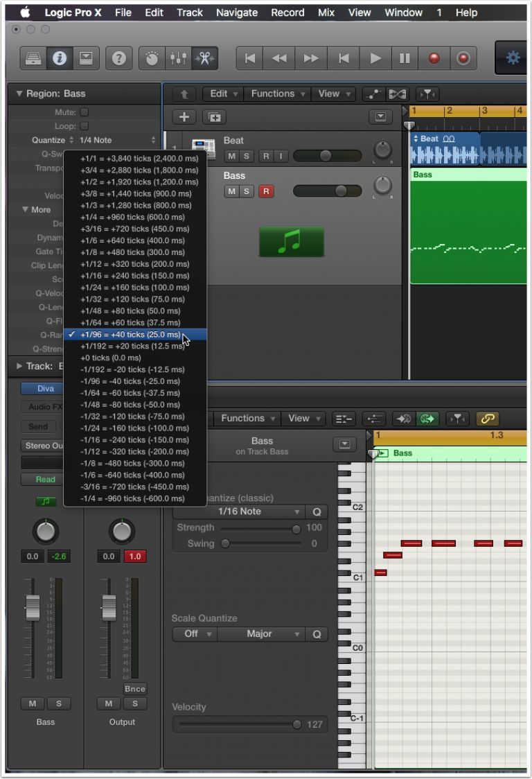Pause playback in transport
The width and height of the screenshot is (532, 779).
pos(405,59)
